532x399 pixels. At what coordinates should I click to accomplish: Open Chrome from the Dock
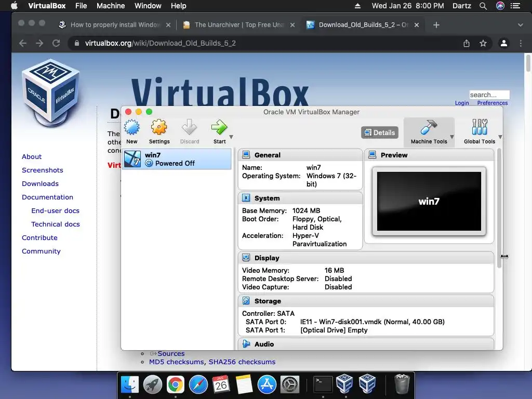175,385
